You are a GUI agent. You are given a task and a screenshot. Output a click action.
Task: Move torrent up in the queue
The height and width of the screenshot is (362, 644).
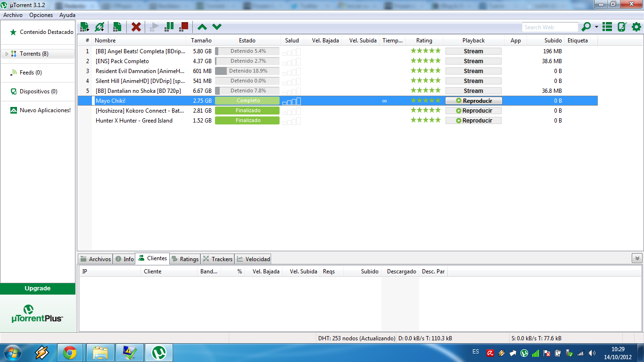click(x=202, y=27)
